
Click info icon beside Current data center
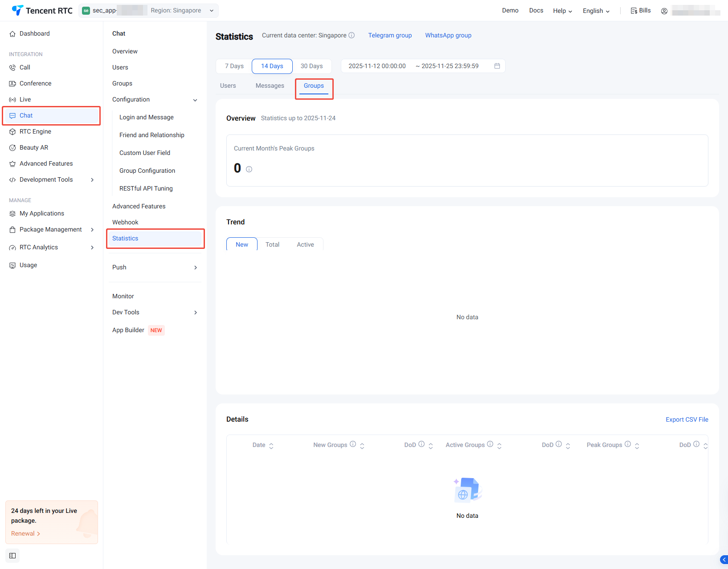coord(352,35)
